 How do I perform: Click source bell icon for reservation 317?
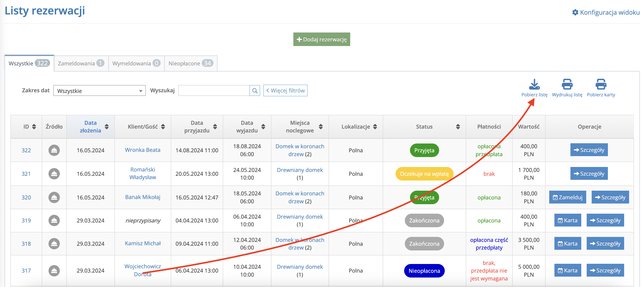point(54,271)
